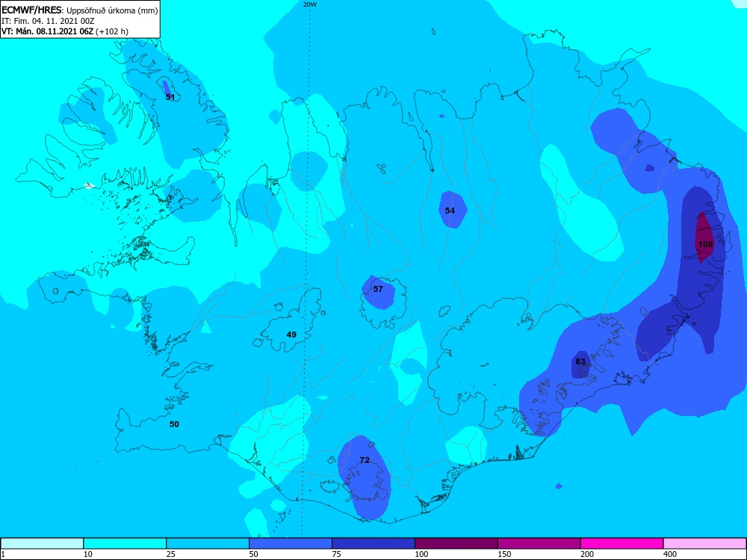This screenshot has width=747, height=560.
Task: Select the 200–400 mm magenta legend swatch
Action: point(622,544)
